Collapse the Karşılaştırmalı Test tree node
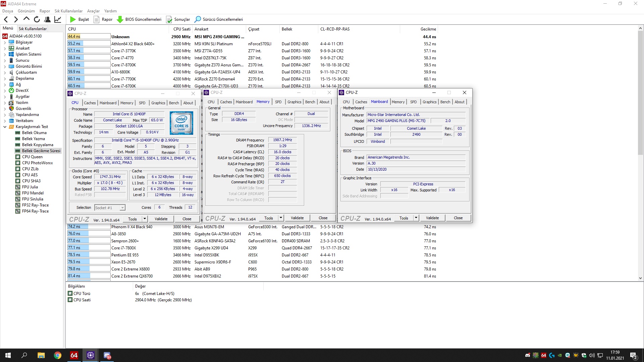Image resolution: width=644 pixels, height=362 pixels. pyautogui.click(x=5, y=127)
